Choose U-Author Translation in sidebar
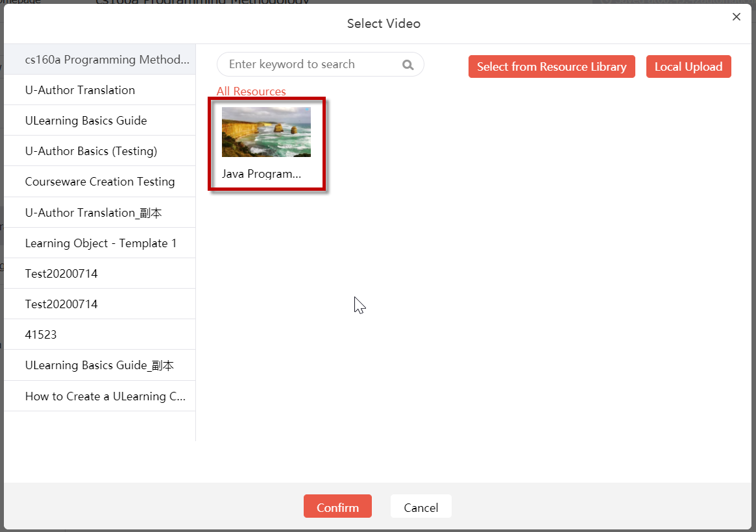This screenshot has height=532, width=756. click(x=100, y=90)
